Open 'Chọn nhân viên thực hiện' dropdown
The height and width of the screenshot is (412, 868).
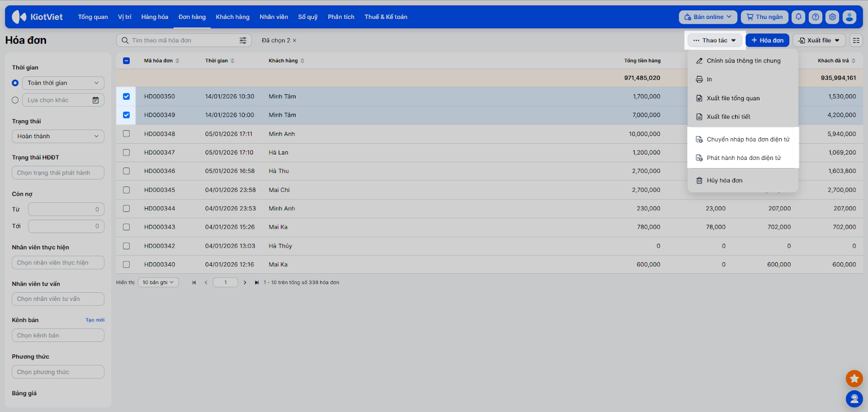tap(58, 263)
